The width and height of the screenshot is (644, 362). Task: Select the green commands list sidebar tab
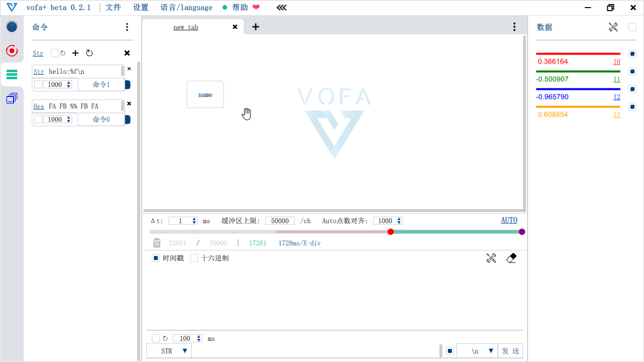(12, 75)
